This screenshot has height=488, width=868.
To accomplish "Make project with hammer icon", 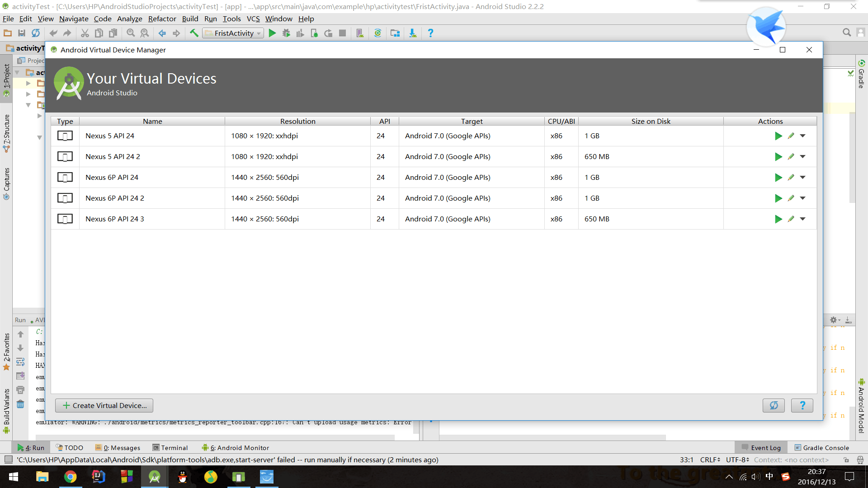I will coord(194,33).
